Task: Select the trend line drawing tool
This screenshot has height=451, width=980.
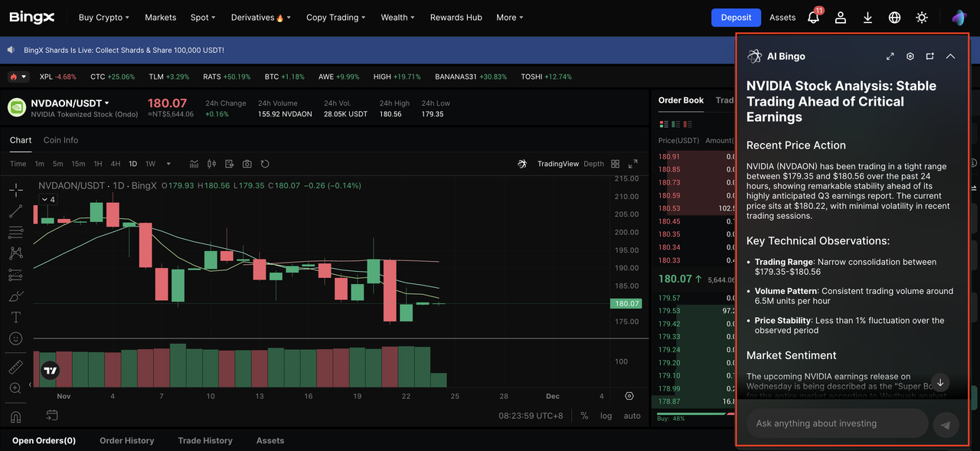Action: pos(15,211)
